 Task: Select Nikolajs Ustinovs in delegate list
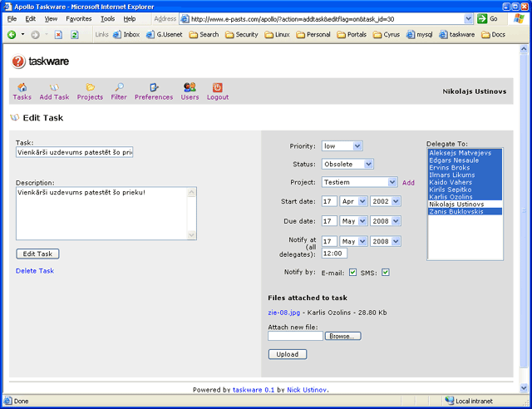(465, 204)
